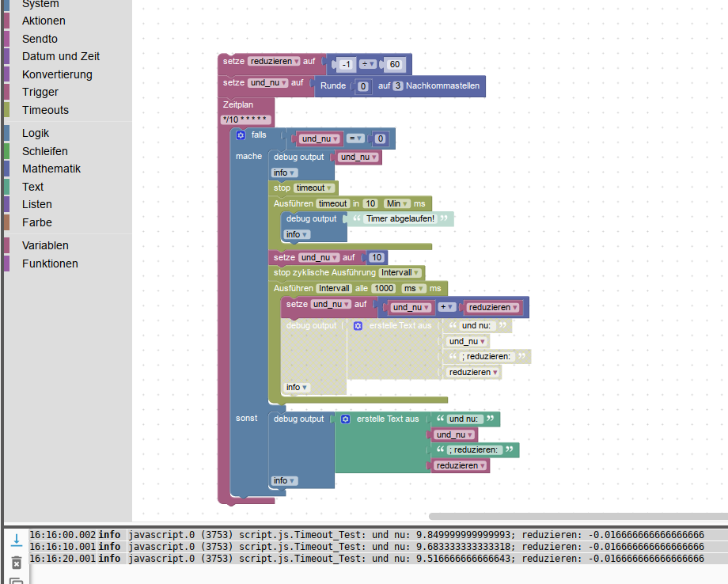Select the Runde rounding block
The width and height of the screenshot is (728, 584).
(x=333, y=86)
